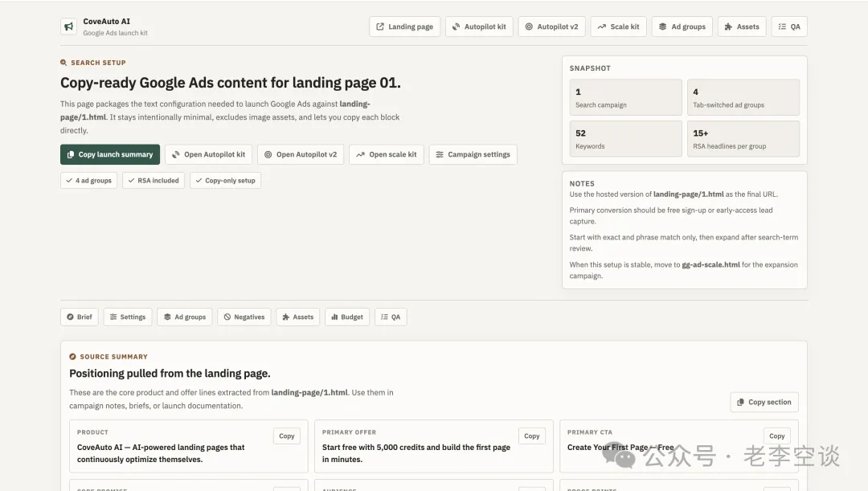Click the Open Autopilot v2 action button
Image resolution: width=868 pixels, height=491 pixels.
(x=301, y=154)
